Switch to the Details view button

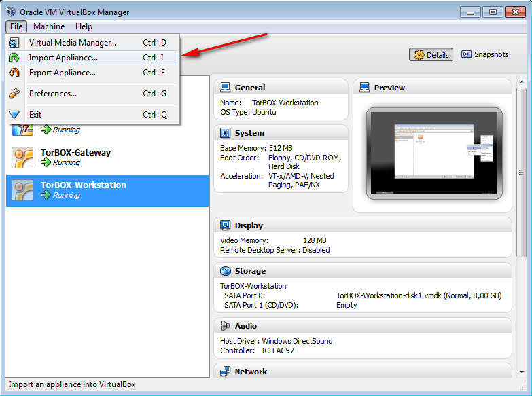click(x=431, y=54)
